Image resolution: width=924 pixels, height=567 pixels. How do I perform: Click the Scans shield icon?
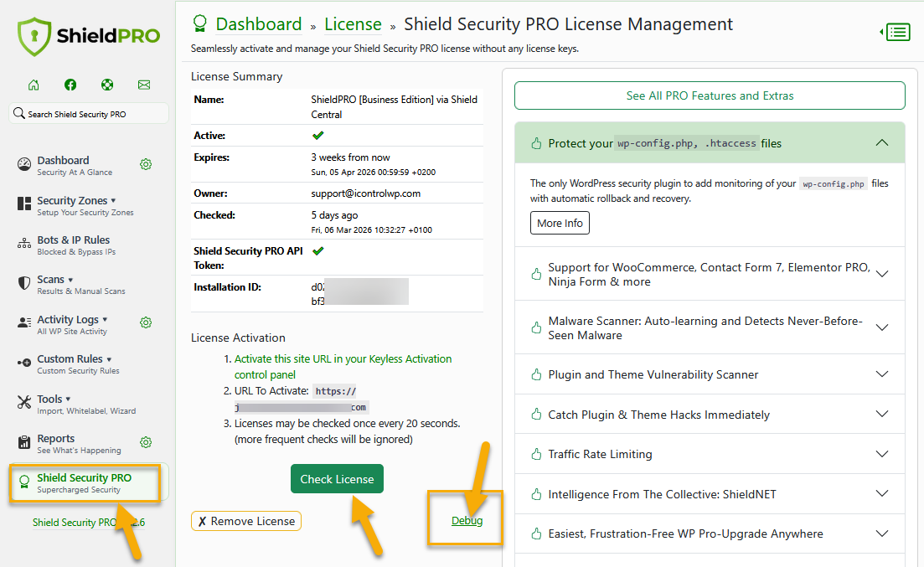pos(24,283)
